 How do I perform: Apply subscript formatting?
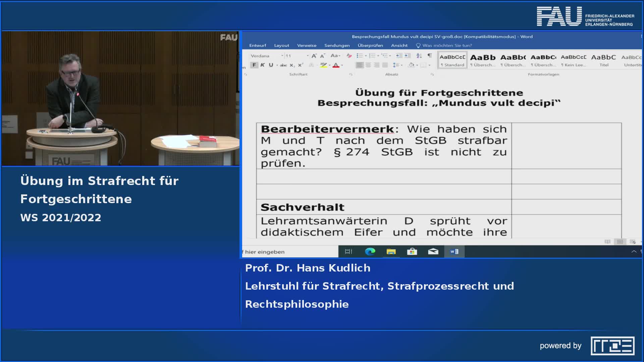[x=292, y=65]
